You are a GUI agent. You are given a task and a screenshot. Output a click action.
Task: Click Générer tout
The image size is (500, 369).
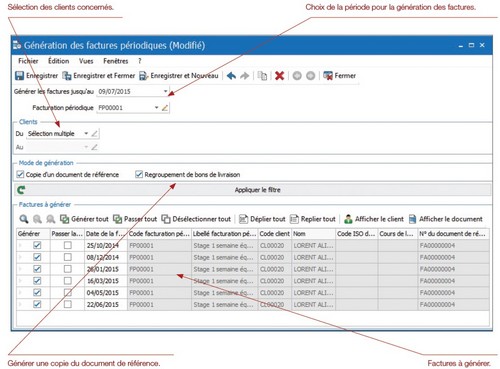[84, 219]
